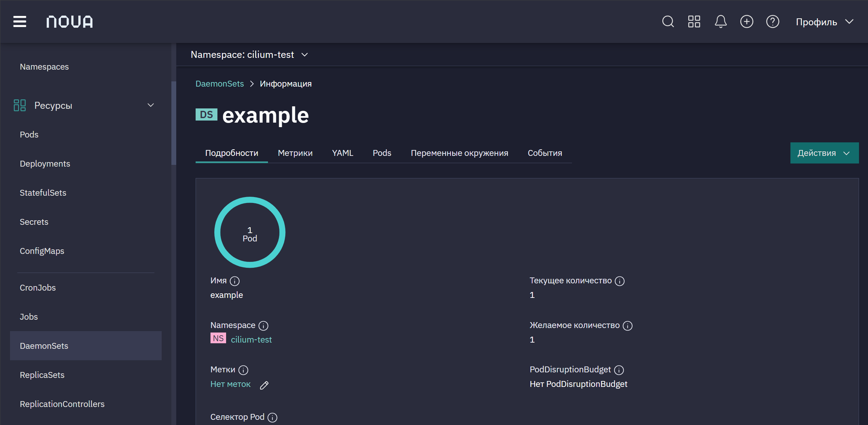Open the События tab
This screenshot has height=425, width=868.
tap(545, 153)
